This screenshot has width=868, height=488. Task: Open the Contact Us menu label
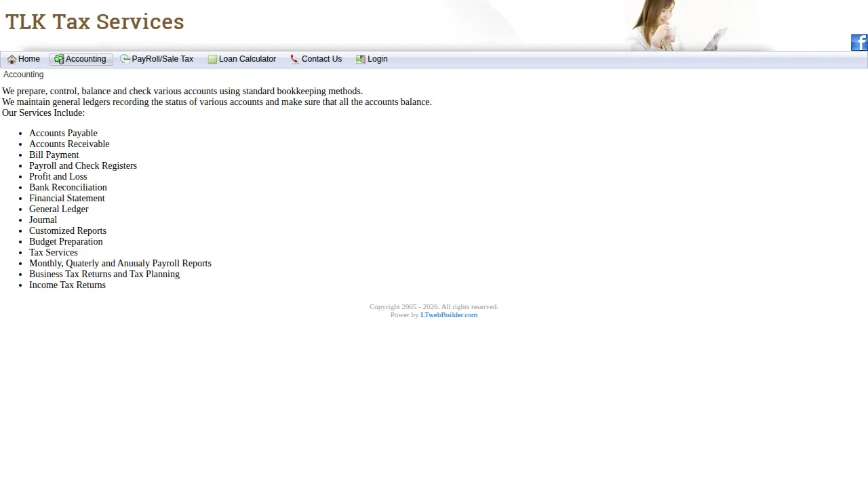(x=321, y=59)
